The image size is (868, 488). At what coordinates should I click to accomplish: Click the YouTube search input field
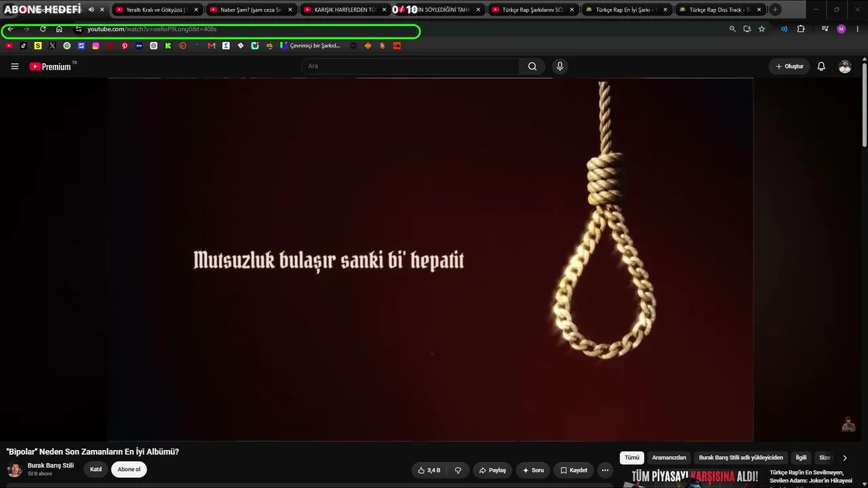410,66
